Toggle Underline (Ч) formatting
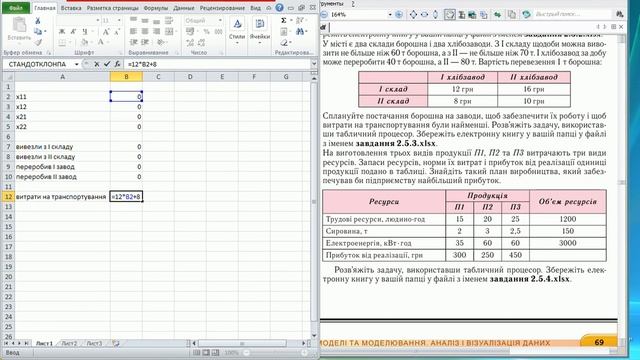640x360 pixels. 84,31
